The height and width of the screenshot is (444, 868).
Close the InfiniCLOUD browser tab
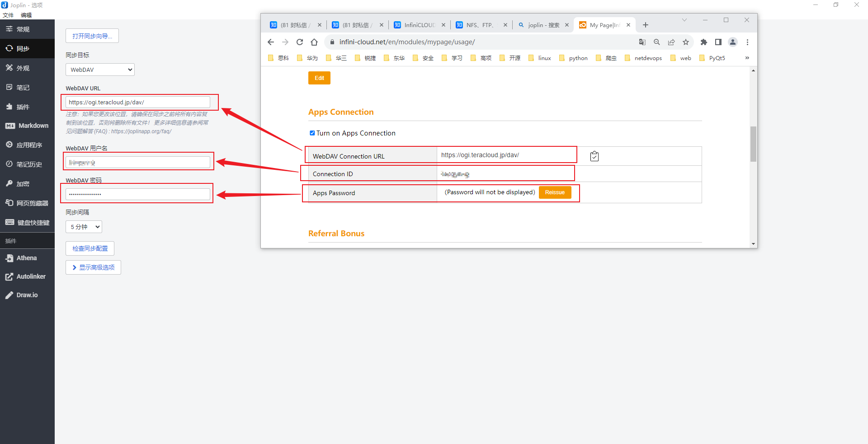click(443, 25)
